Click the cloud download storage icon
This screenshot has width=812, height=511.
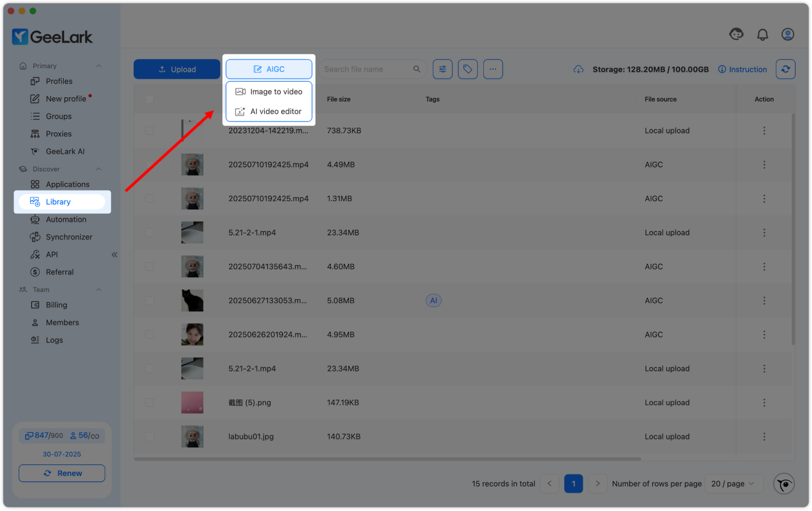[578, 70]
